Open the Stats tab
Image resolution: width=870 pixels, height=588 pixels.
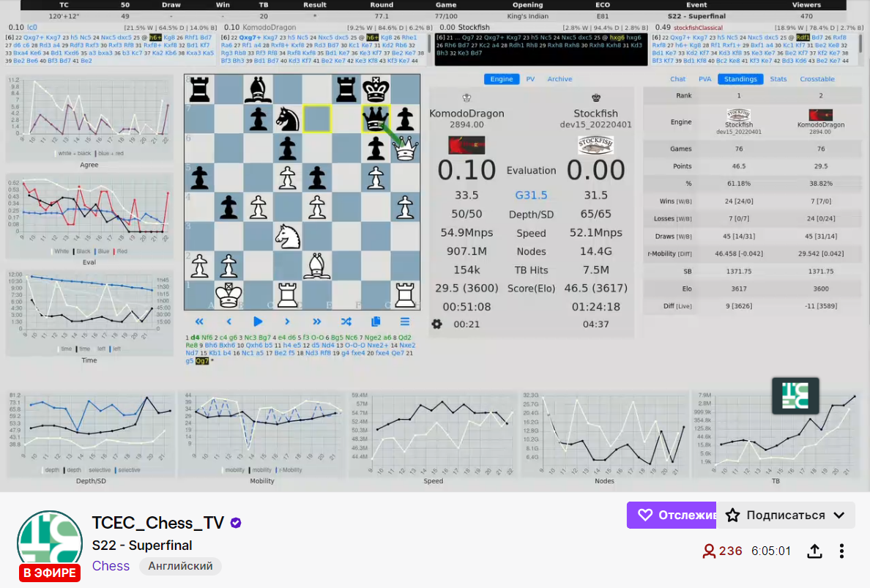coord(778,79)
